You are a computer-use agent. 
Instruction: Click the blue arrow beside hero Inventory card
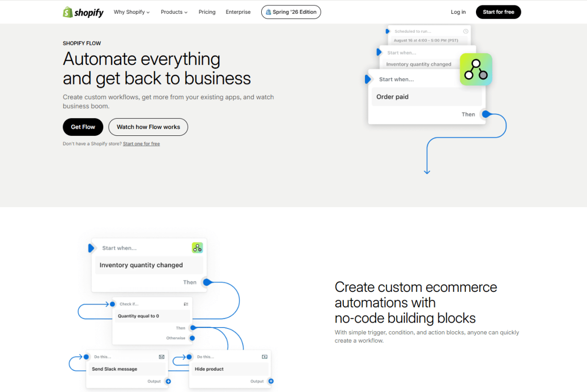(x=379, y=52)
